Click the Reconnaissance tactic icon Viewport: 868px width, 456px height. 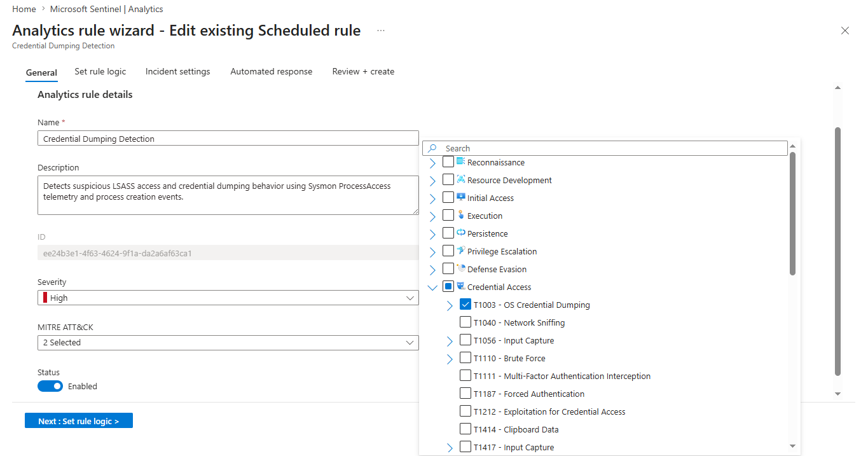click(x=461, y=162)
